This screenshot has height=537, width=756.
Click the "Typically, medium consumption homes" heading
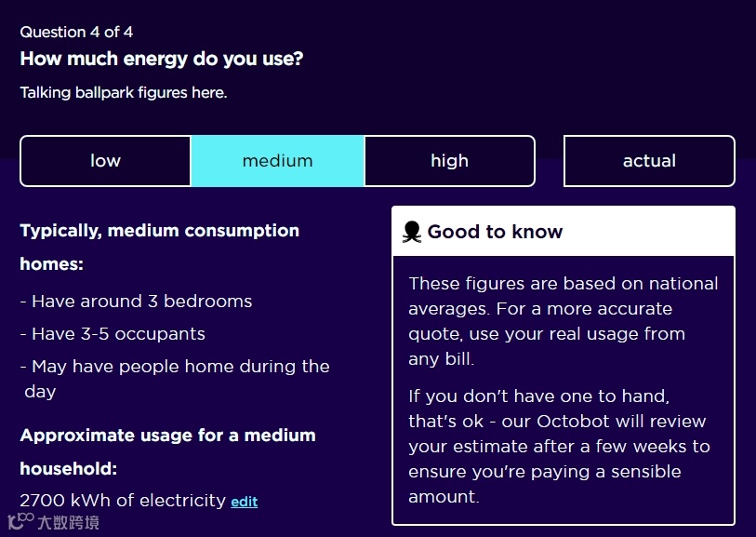pos(159,247)
